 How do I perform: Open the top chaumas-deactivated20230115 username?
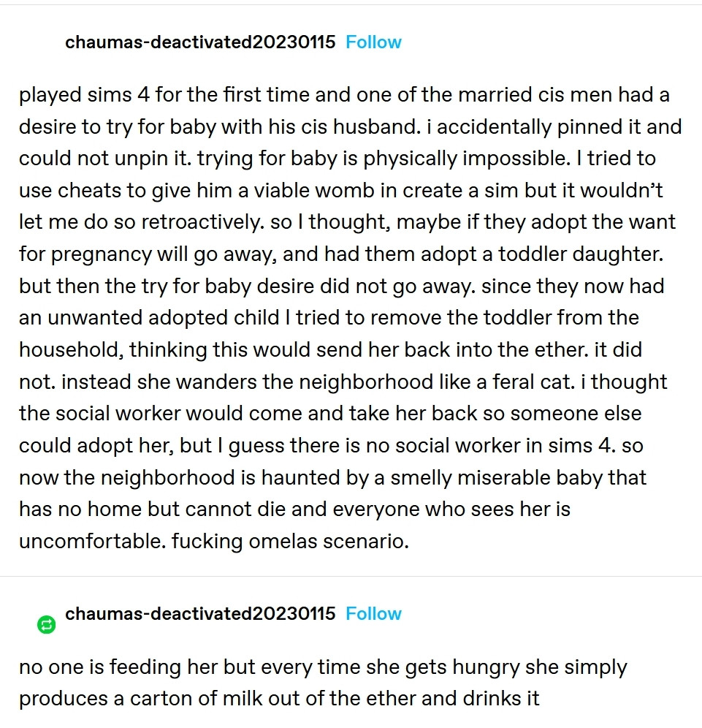200,42
